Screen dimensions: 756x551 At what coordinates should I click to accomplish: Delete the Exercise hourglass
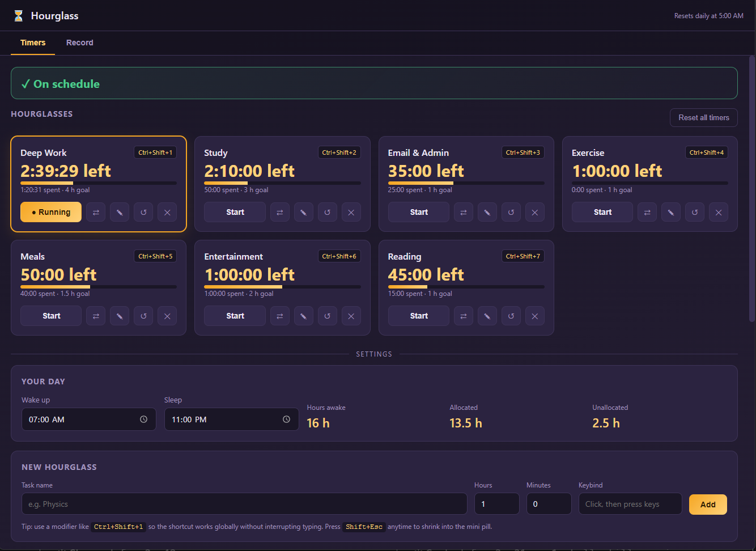point(718,213)
